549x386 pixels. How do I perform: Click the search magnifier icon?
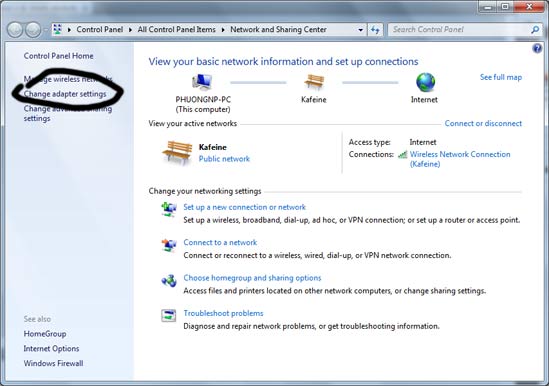(x=535, y=30)
